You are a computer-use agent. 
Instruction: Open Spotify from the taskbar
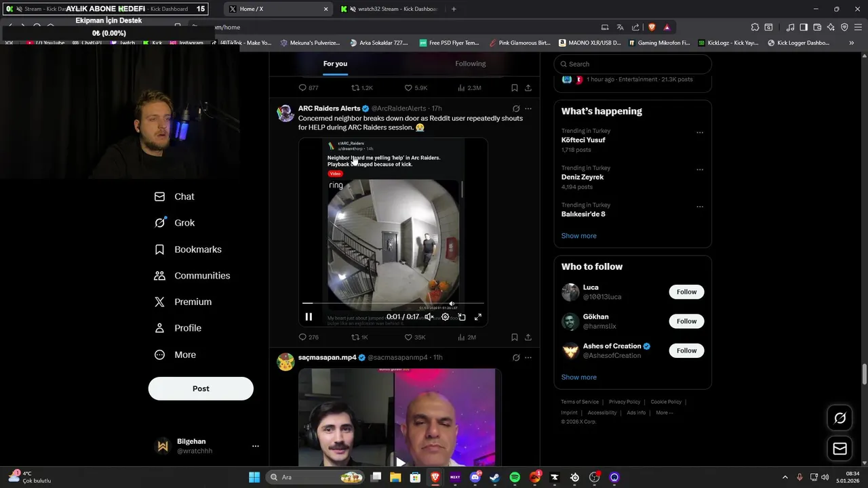click(x=515, y=477)
